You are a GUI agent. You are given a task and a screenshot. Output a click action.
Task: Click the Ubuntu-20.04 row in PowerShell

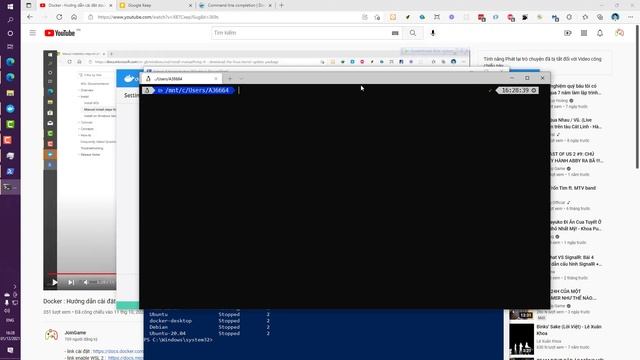[209, 333]
